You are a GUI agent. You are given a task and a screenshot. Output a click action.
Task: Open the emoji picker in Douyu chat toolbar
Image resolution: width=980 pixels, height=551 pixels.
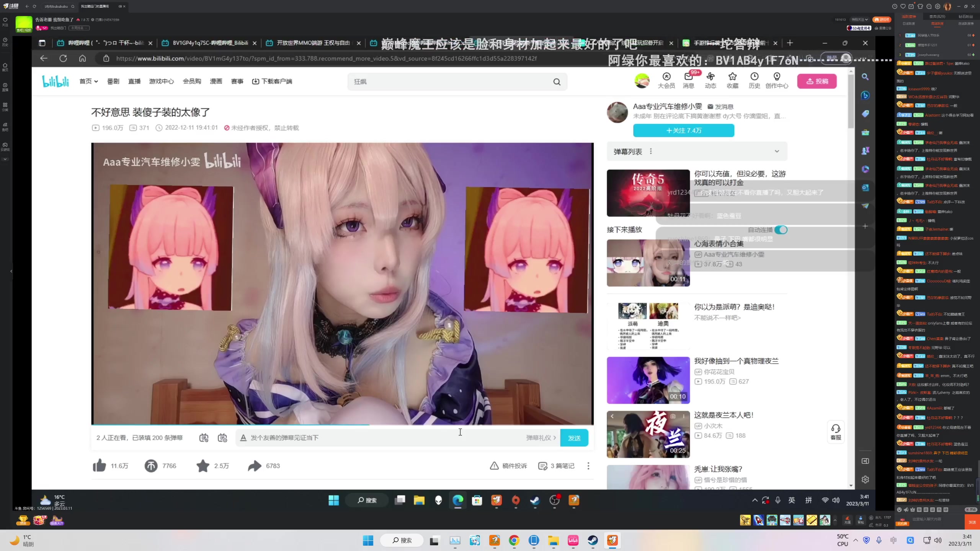coord(899,510)
